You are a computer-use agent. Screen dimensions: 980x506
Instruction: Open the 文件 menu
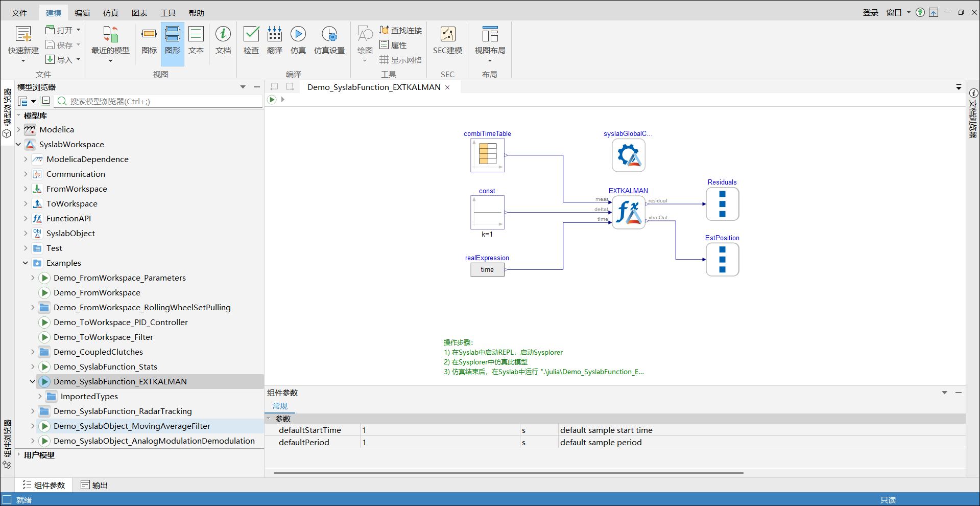click(19, 13)
